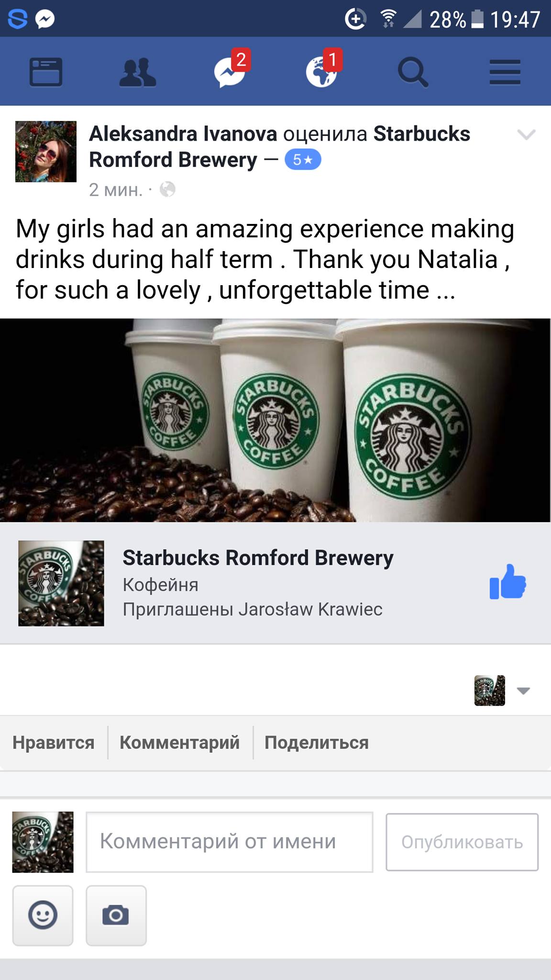Tap Комментарий to comment
Screen dimensions: 551x980
coord(180,743)
